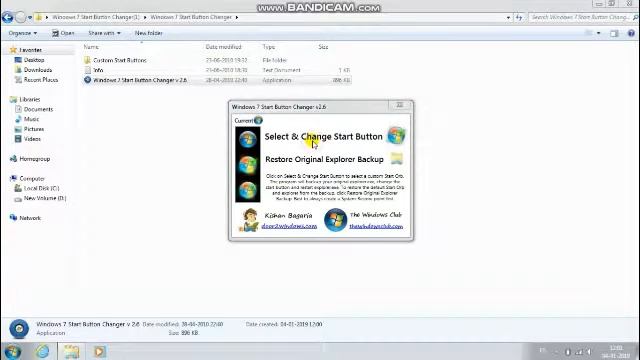Image resolution: width=640 pixels, height=360 pixels.
Task: Click the Kishan Bagaria cartoon avatar
Action: click(x=249, y=220)
